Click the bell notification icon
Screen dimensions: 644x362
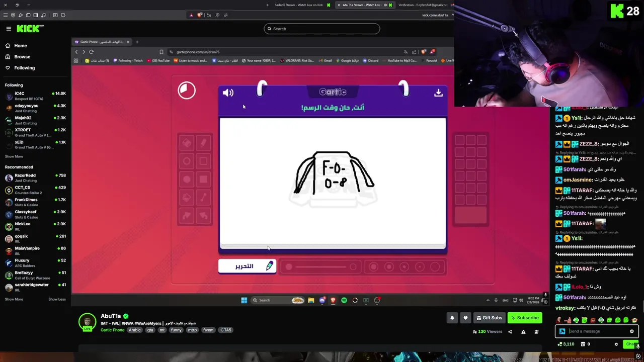tap(452, 318)
